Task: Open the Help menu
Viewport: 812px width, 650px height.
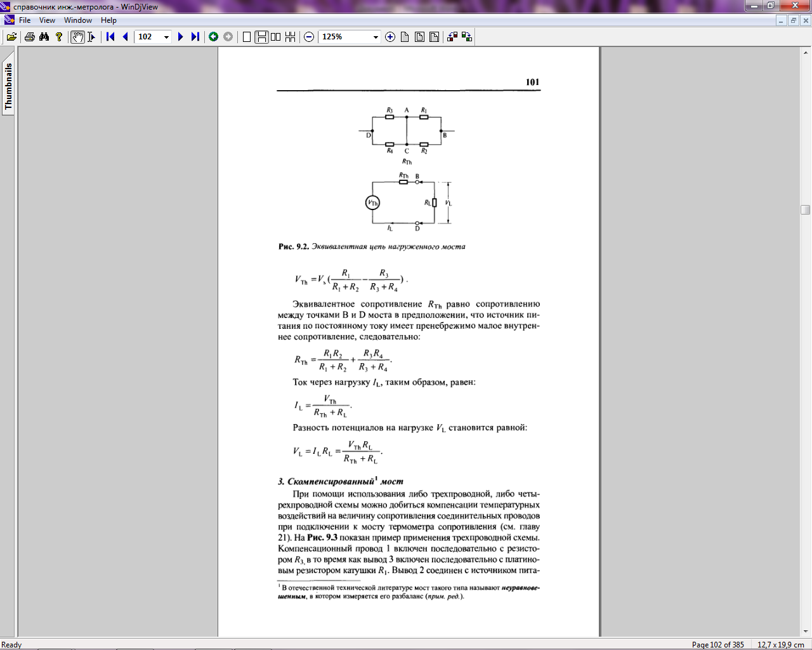Action: pos(108,20)
